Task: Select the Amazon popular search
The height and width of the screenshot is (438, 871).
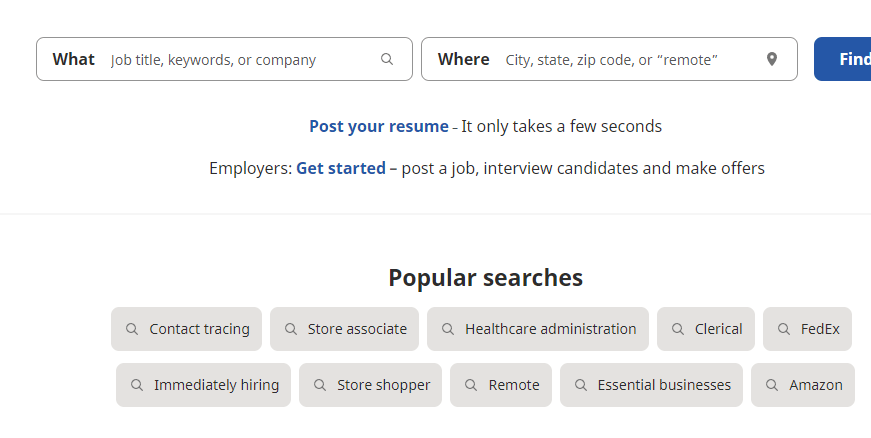Action: point(803,385)
